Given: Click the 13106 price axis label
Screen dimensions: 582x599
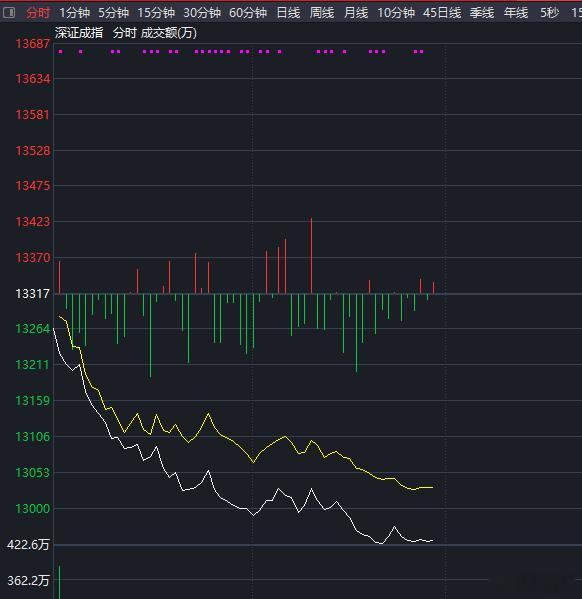Looking at the screenshot, I should (33, 436).
